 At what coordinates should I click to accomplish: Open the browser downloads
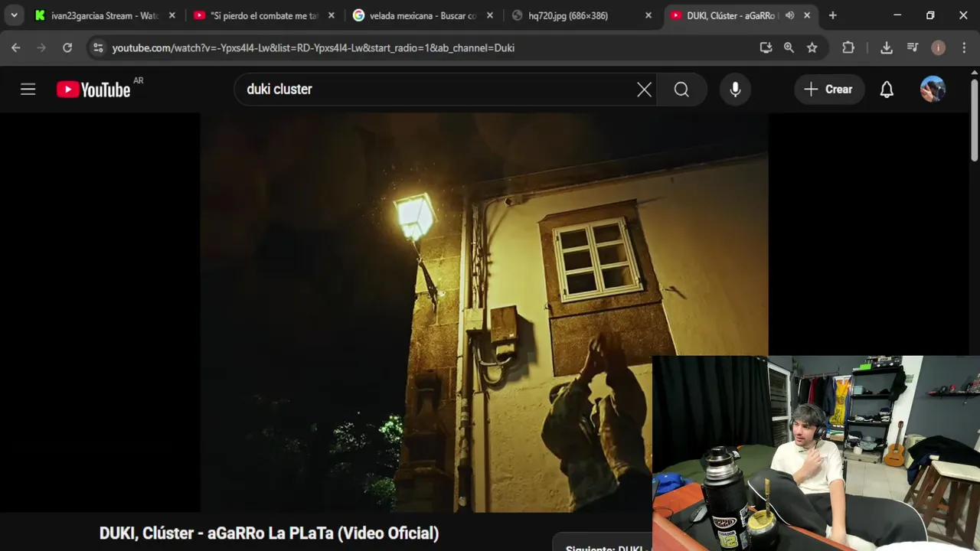(x=887, y=47)
